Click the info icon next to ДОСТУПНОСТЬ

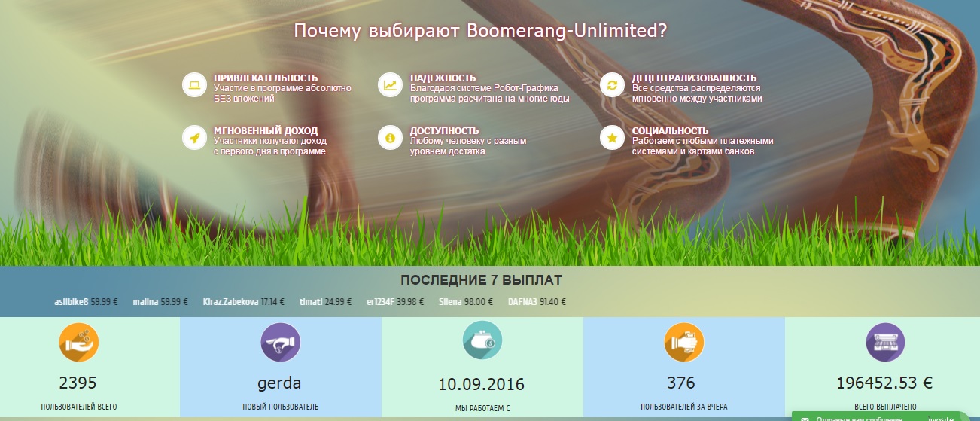pyautogui.click(x=390, y=138)
